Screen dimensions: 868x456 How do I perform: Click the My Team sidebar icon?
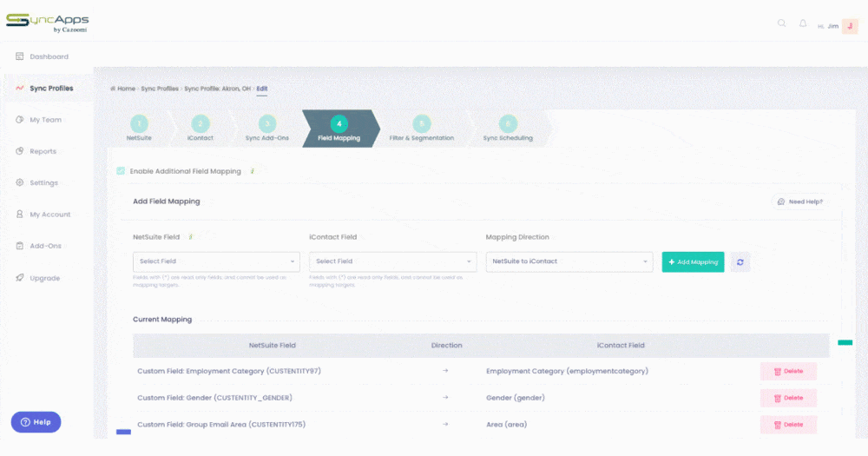(x=19, y=119)
